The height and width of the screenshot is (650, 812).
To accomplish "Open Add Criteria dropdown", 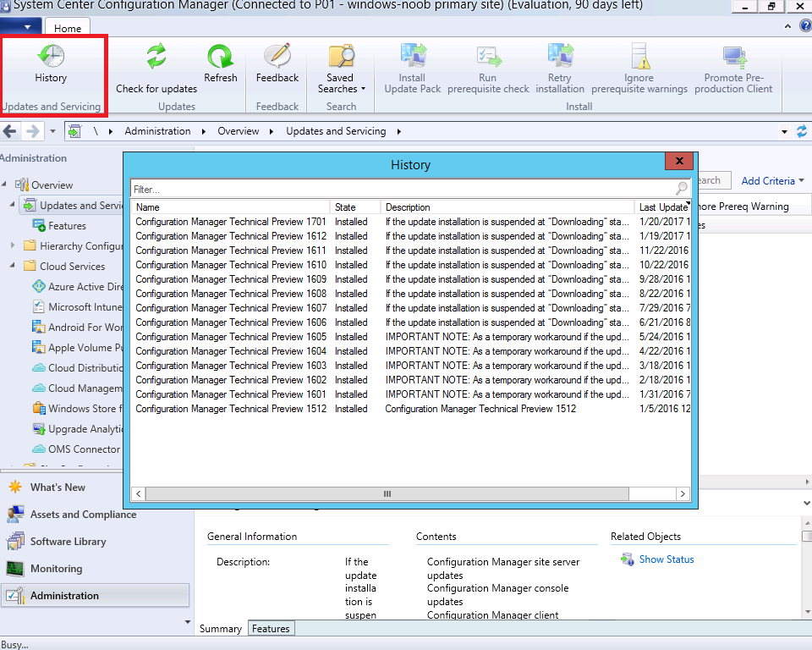I will 772,181.
